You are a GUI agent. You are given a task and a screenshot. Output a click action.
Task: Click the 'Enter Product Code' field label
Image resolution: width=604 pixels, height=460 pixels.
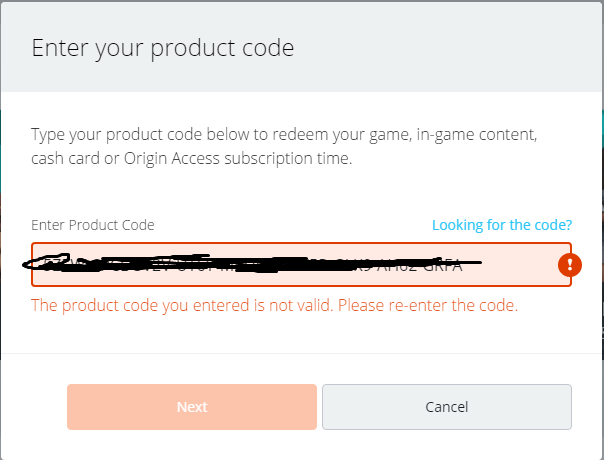point(93,225)
